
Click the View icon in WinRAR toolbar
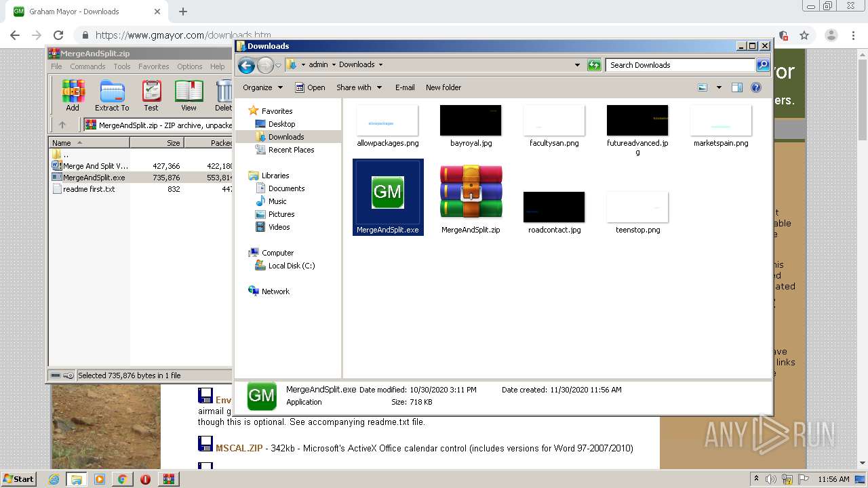189,95
